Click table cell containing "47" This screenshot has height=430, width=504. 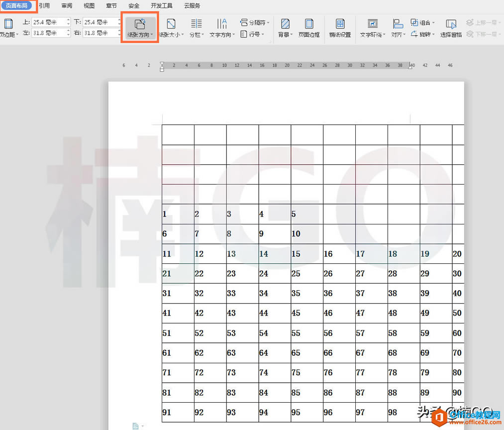point(372,313)
